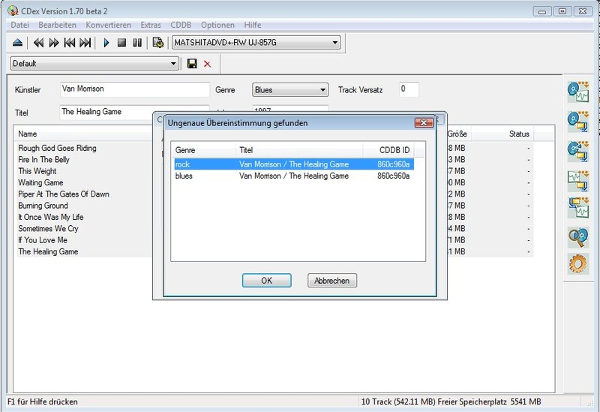Image resolution: width=600 pixels, height=412 pixels.
Task: Convert WAV to compressed audio icon
Action: [578, 181]
